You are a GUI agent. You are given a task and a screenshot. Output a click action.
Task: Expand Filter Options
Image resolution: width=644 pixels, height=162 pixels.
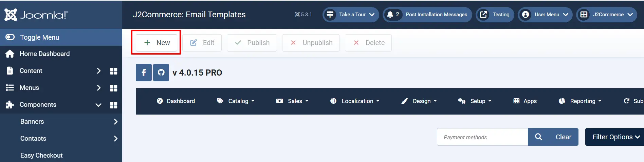tap(615, 137)
